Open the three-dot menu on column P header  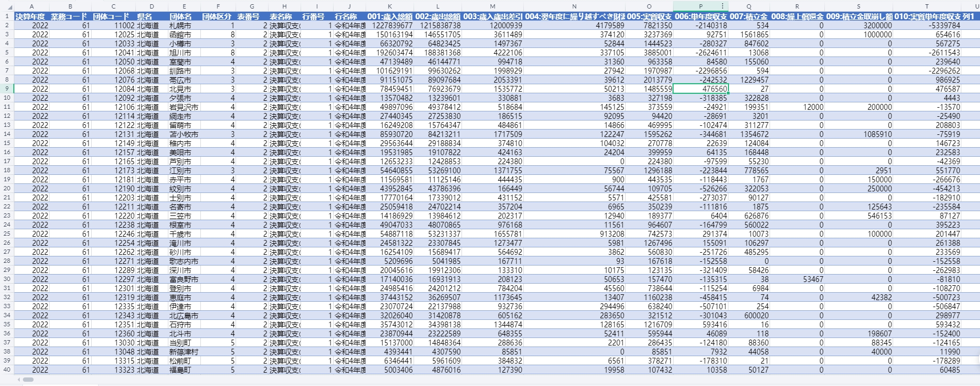723,6
